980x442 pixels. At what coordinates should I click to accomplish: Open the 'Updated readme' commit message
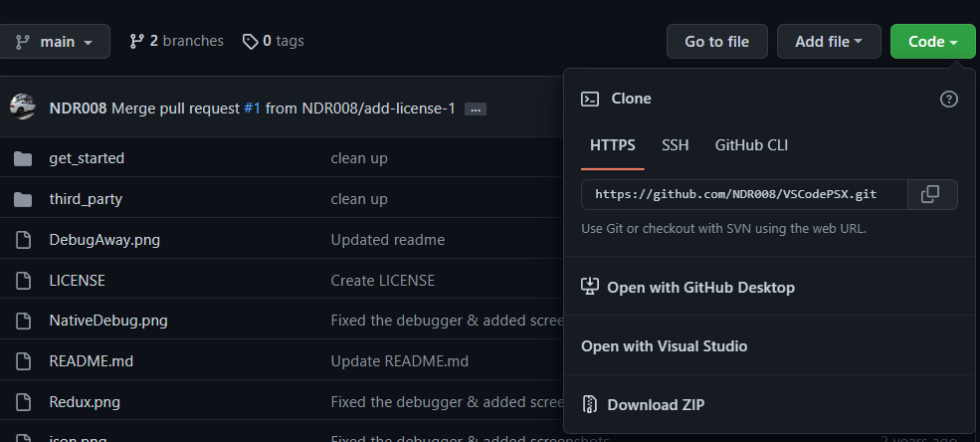tap(387, 240)
